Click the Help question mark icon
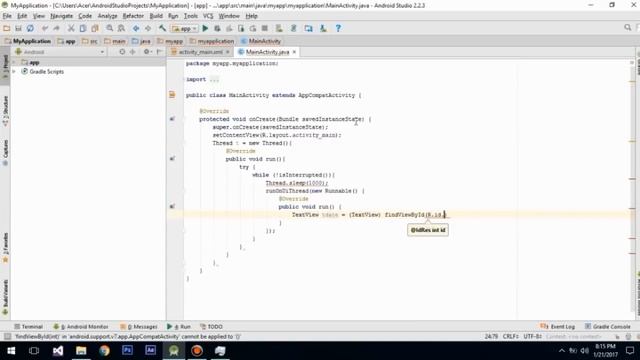The width and height of the screenshot is (640, 360). [338, 28]
